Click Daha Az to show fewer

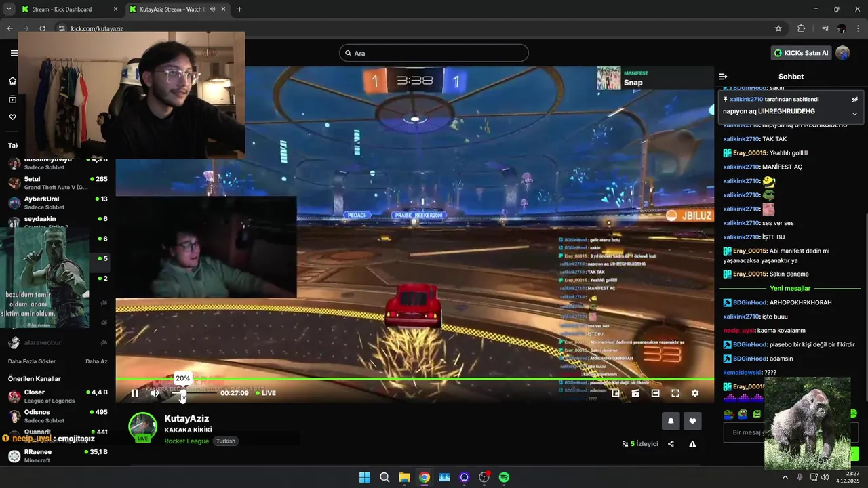(x=96, y=362)
